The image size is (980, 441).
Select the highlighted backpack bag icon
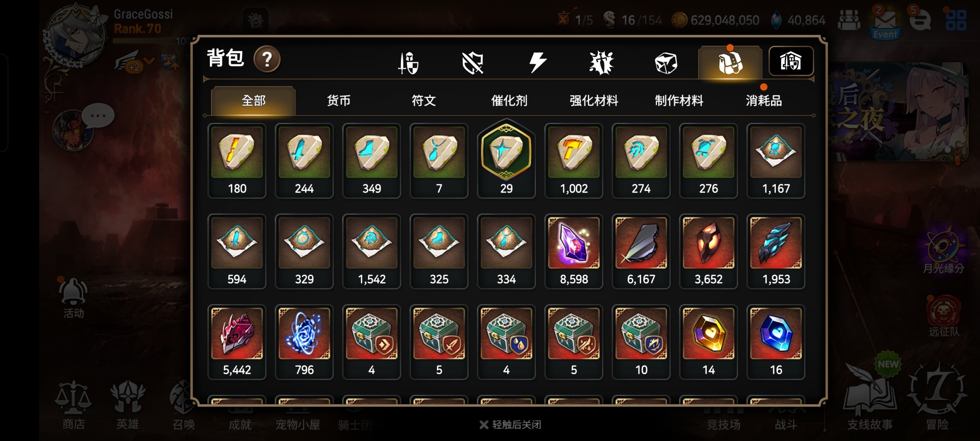730,63
